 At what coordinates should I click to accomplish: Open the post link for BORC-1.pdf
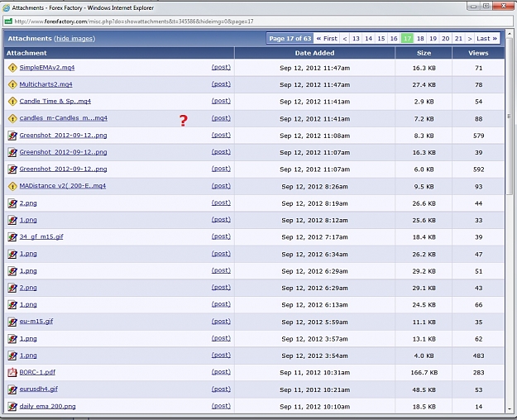click(x=221, y=372)
